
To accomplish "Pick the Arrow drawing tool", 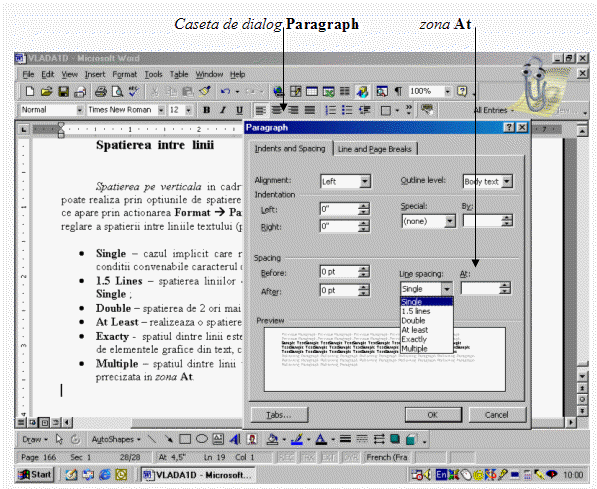I will [168, 439].
